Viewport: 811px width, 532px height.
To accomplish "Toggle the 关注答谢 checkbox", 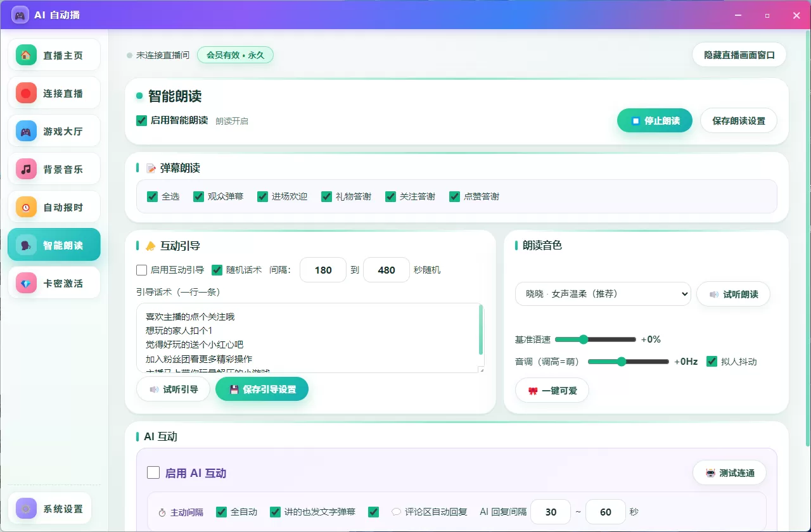I will (390, 196).
